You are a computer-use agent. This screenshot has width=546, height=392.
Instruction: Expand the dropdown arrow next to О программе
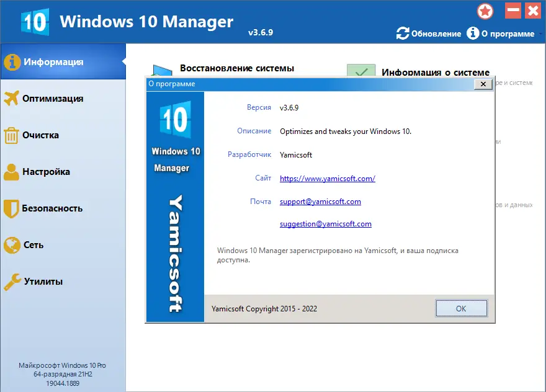[x=540, y=33]
